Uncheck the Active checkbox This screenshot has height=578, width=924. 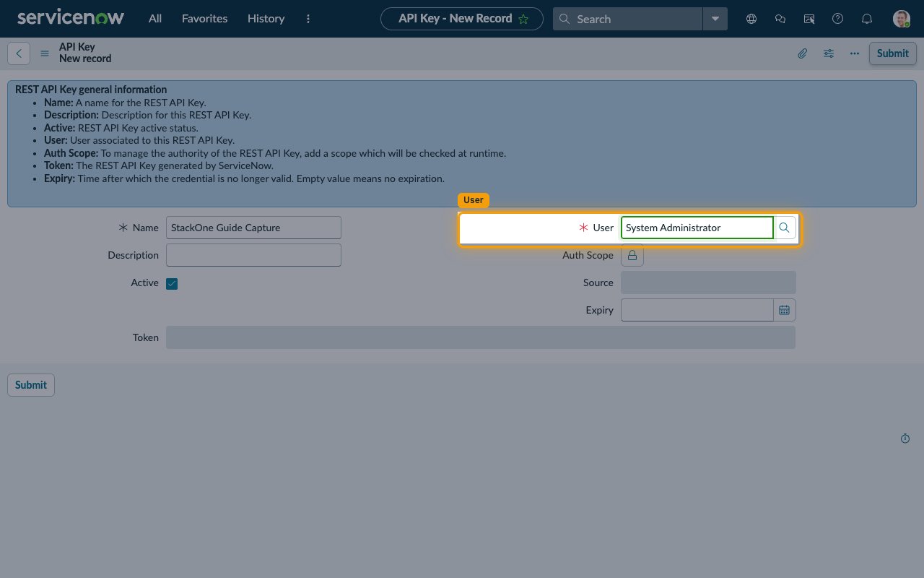point(172,283)
